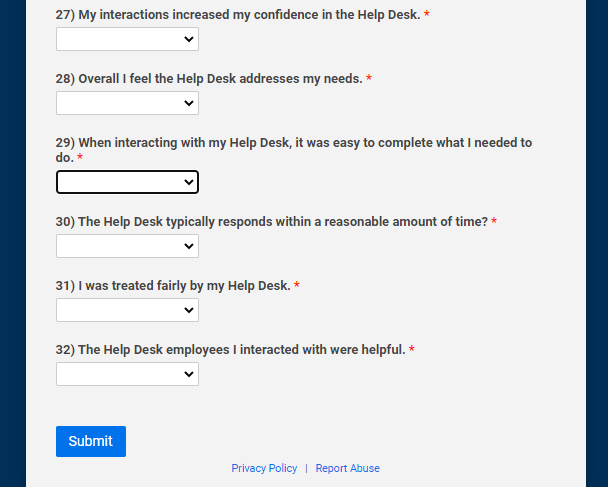Follow the Report Abuse link
This screenshot has height=487, width=608.
click(348, 468)
